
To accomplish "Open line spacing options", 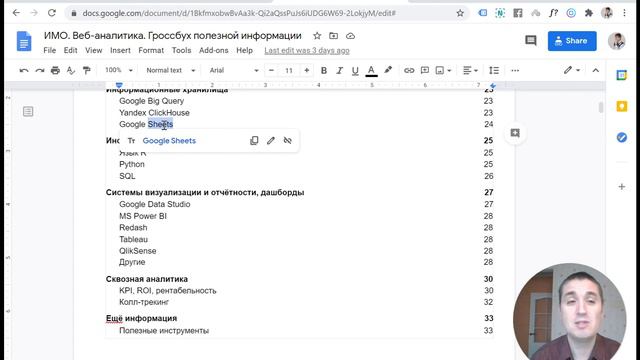I will point(494,71).
